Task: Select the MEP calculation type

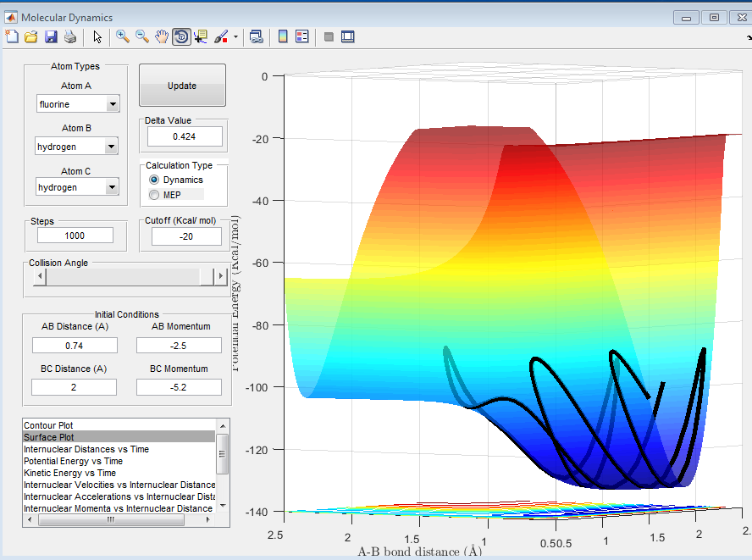Action: pos(154,195)
